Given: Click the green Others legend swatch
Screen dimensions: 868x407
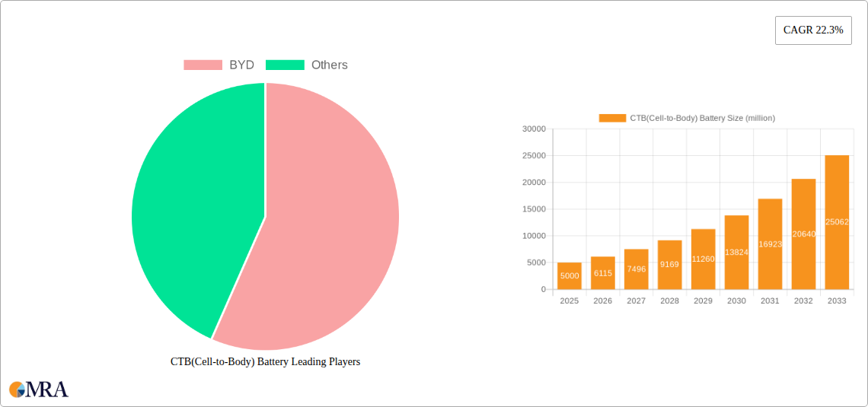Looking at the screenshot, I should (x=285, y=65).
